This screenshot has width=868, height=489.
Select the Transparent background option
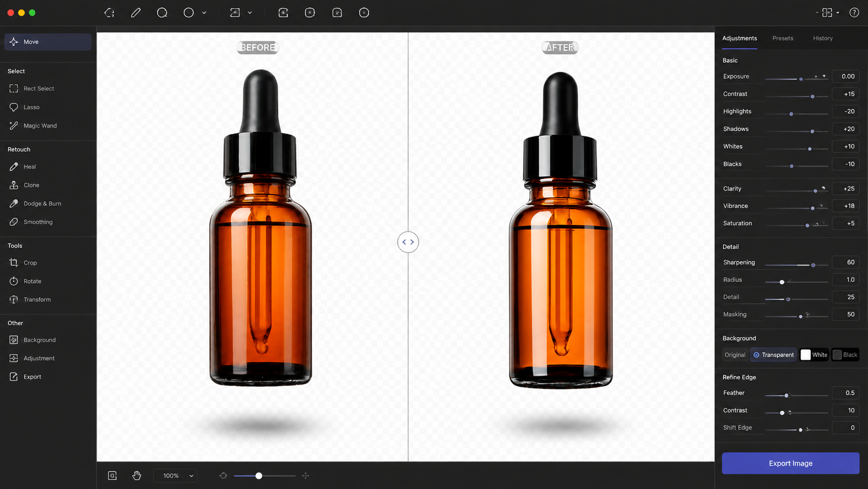tap(773, 355)
